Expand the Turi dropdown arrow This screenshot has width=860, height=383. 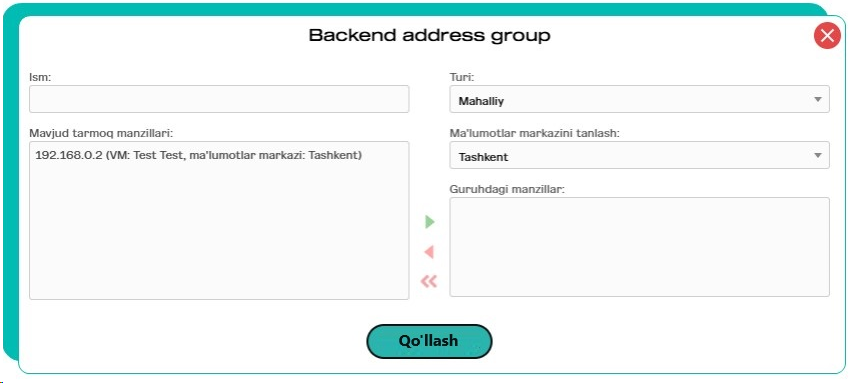[818, 99]
